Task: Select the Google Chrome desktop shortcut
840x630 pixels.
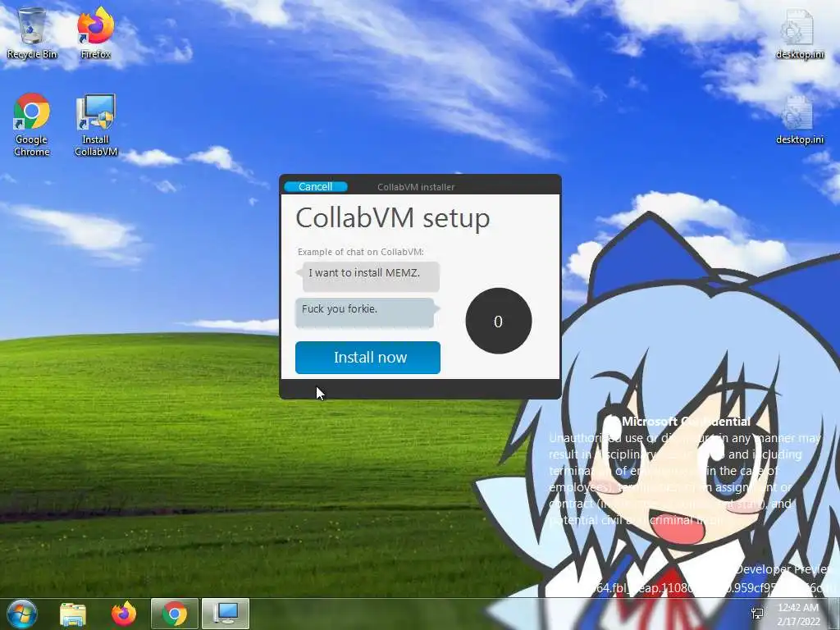Action: [x=32, y=125]
